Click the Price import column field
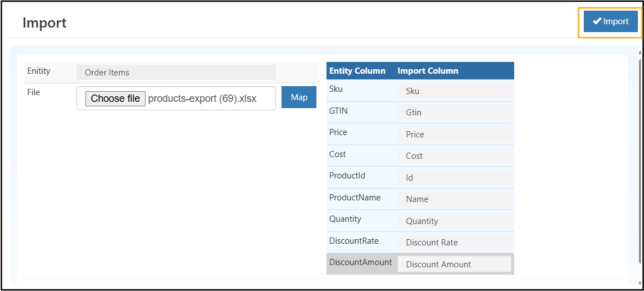Image resolution: width=644 pixels, height=291 pixels. click(454, 134)
